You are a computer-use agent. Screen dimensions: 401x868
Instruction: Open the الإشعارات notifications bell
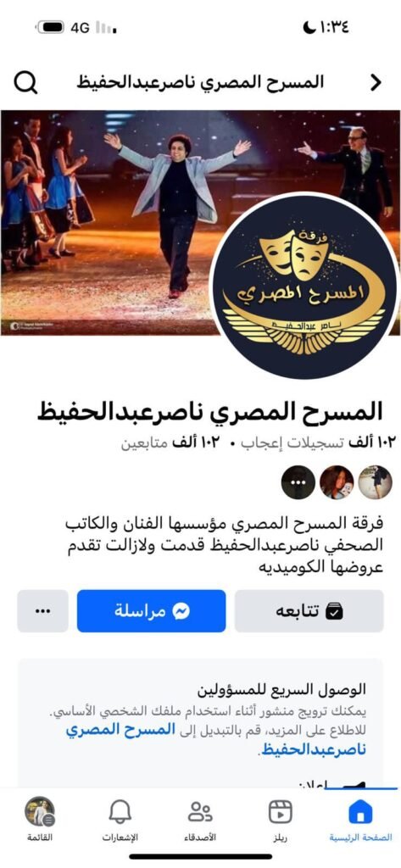120,821
